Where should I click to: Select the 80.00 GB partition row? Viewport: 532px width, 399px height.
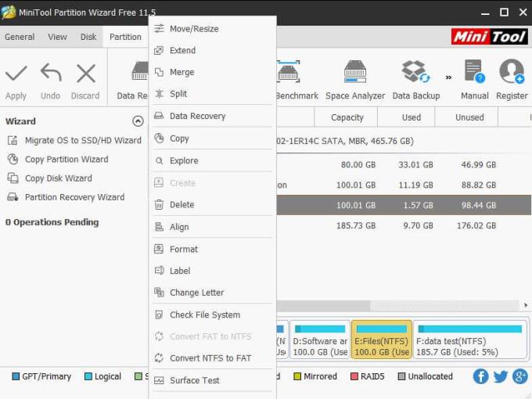pyautogui.click(x=404, y=164)
